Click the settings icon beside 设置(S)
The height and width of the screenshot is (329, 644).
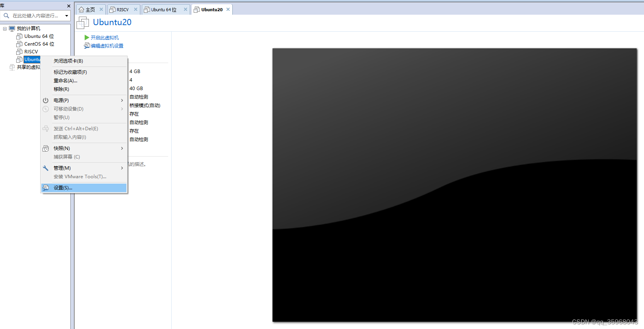pos(46,188)
